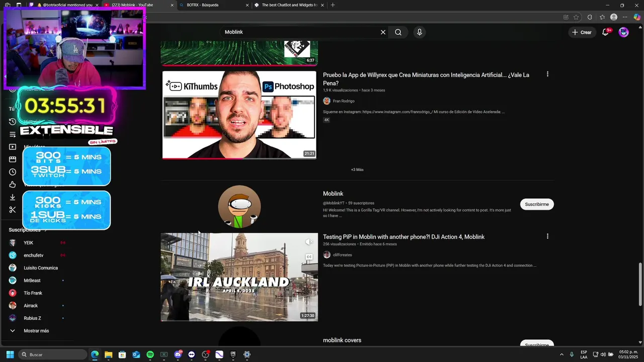644x362 pixels.
Task: Click in the YouTube search field
Action: tap(299, 32)
